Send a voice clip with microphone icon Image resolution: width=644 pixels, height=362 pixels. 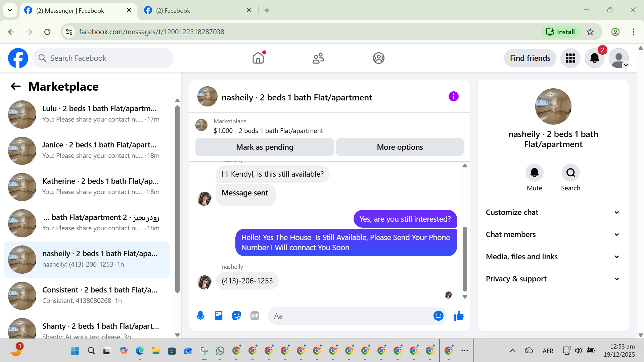[200, 316]
